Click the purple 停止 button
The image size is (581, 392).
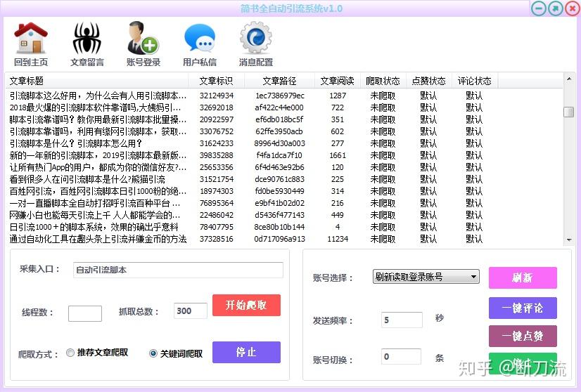point(246,352)
